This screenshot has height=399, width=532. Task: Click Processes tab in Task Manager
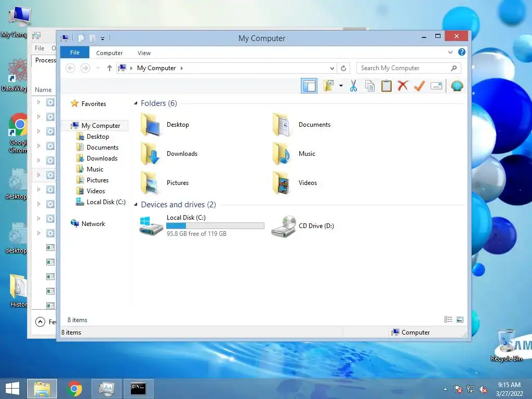[x=45, y=60]
